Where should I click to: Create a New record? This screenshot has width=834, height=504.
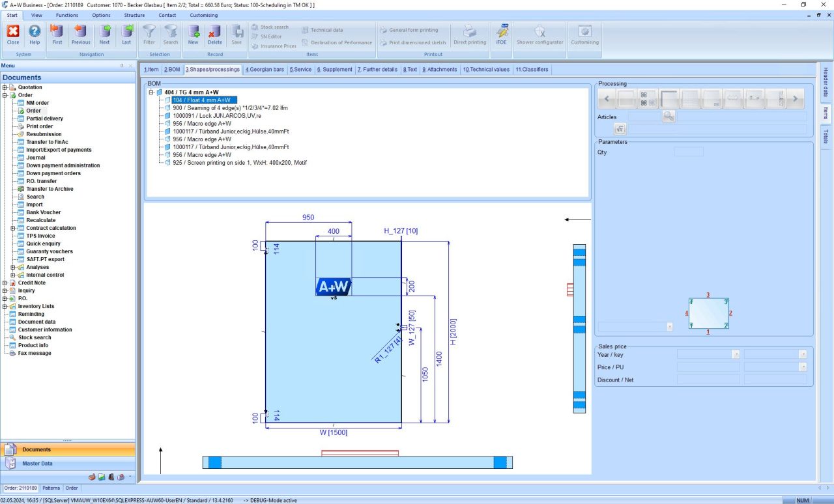[193, 34]
